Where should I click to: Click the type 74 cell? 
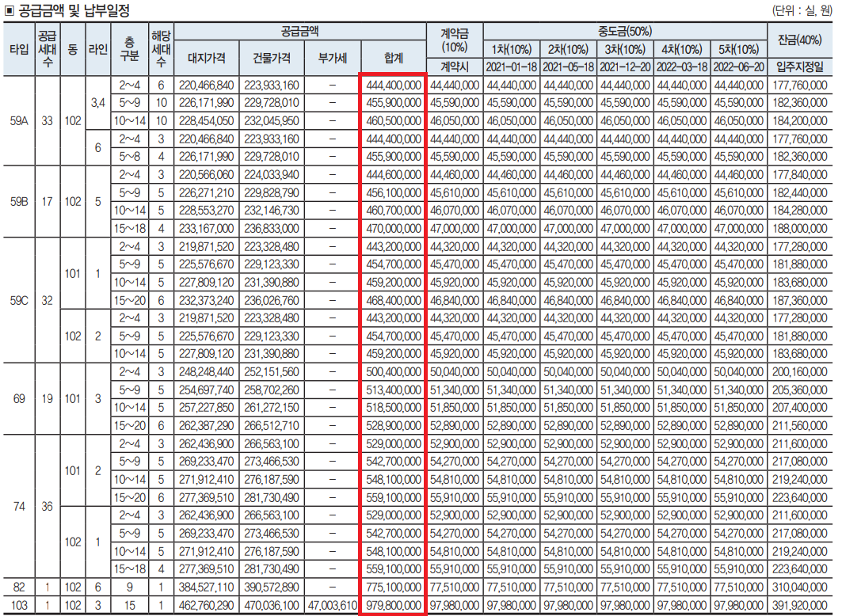click(x=19, y=506)
